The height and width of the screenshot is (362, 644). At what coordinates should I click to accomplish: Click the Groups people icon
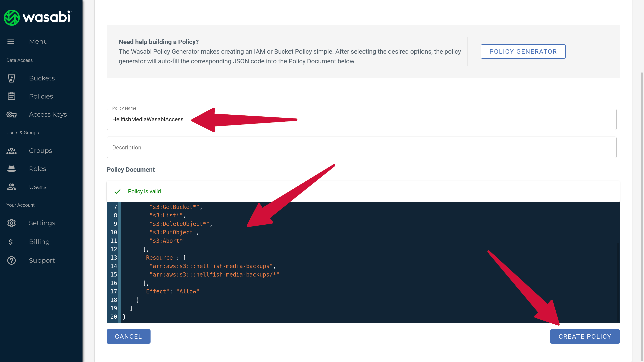click(11, 151)
